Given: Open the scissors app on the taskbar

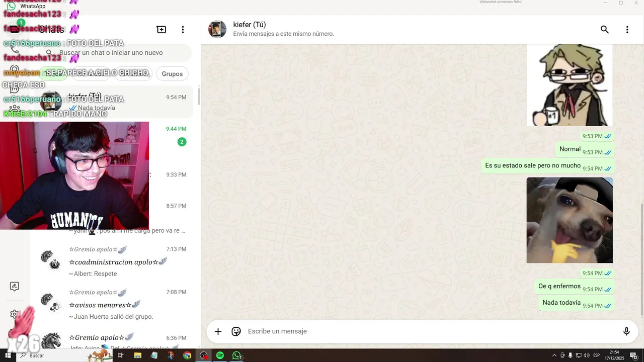Looking at the screenshot, I should pos(171,355).
